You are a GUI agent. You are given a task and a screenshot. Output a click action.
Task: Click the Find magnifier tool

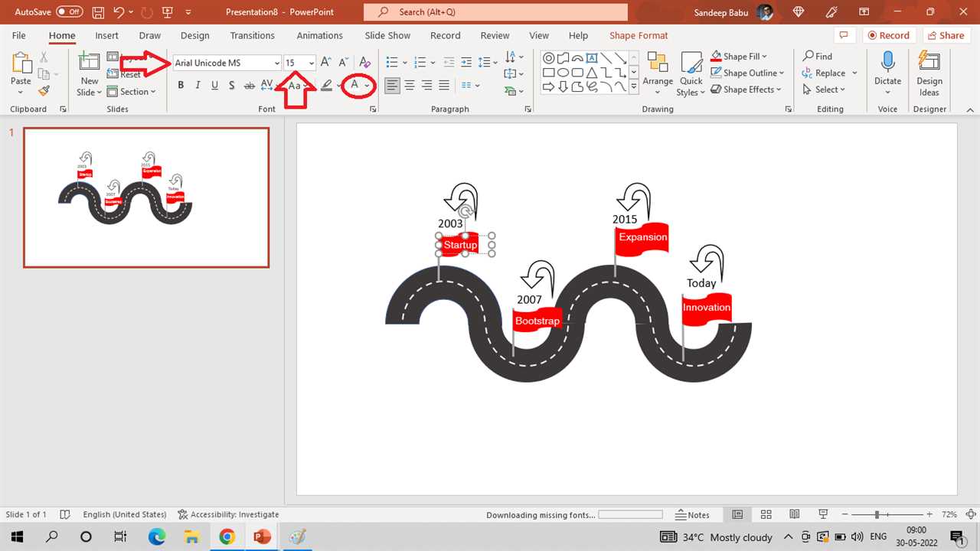(817, 56)
